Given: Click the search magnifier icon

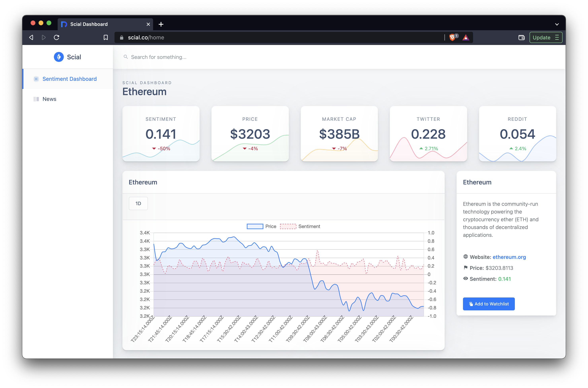Looking at the screenshot, I should pos(126,57).
